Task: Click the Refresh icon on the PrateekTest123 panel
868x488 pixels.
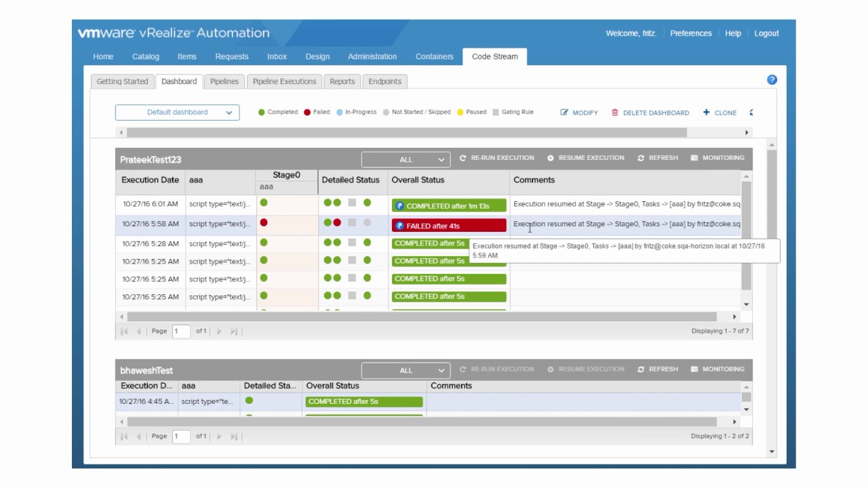Action: 639,157
